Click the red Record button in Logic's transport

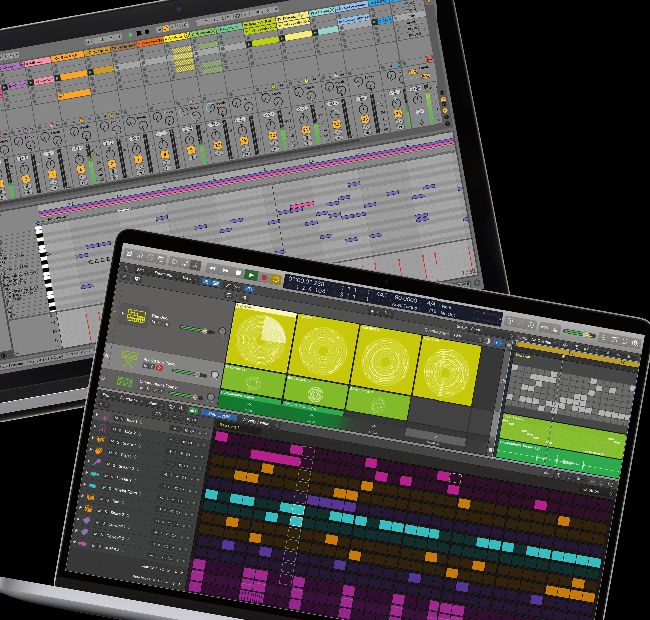[264, 277]
